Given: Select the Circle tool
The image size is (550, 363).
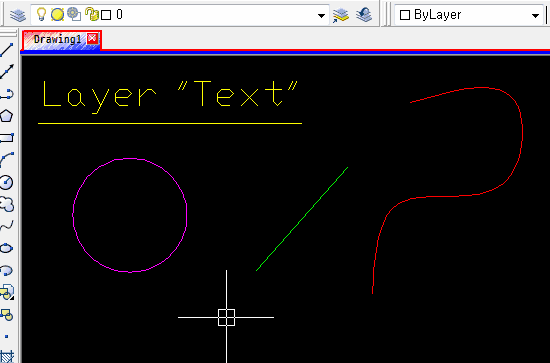Looking at the screenshot, I should pos(7,182).
